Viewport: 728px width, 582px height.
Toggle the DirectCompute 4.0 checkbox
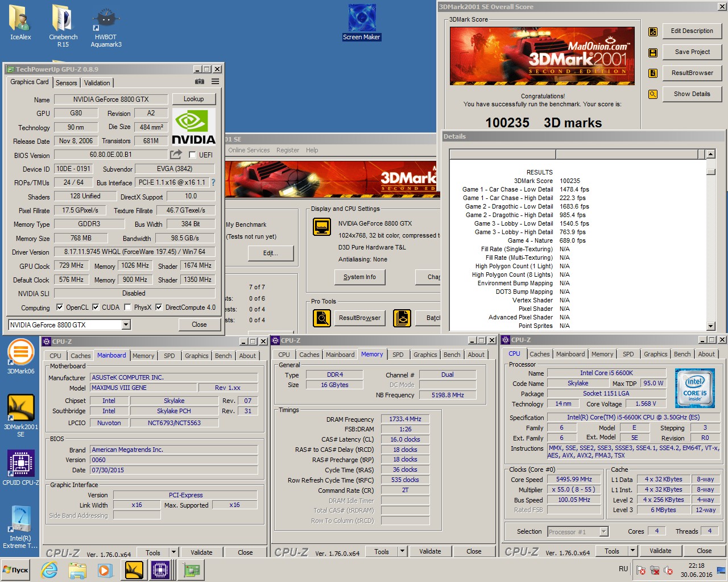click(159, 307)
